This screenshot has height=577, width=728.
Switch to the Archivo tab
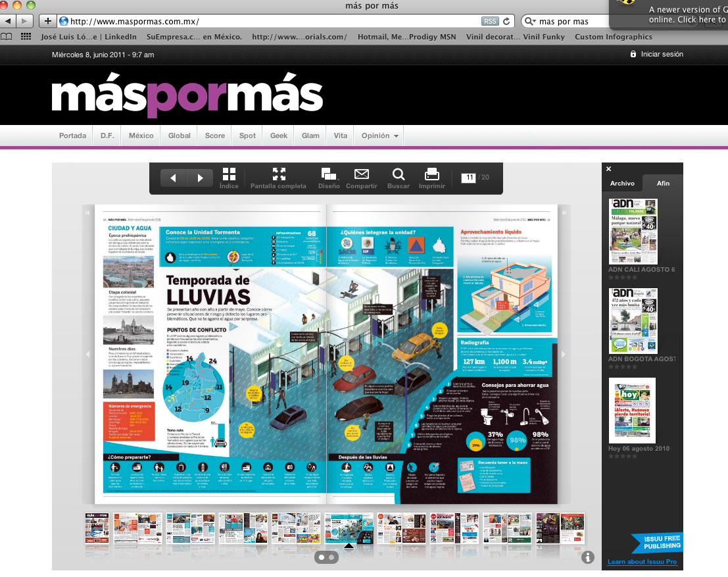point(622,184)
